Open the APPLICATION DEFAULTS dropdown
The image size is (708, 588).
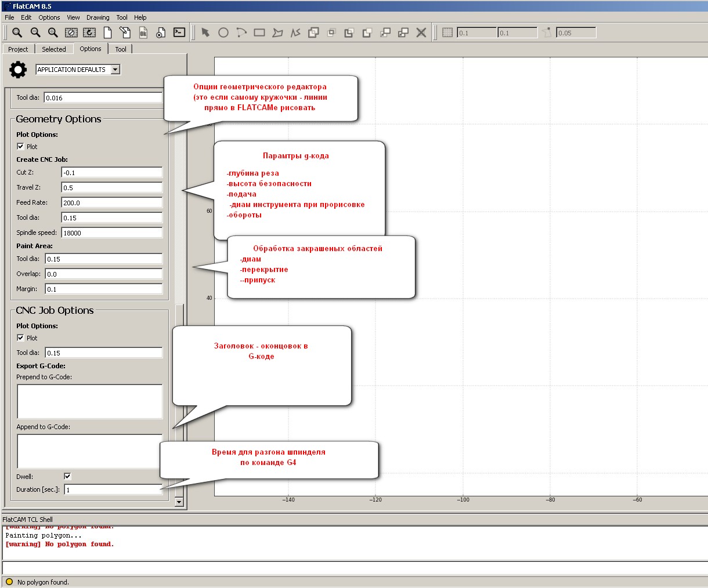point(78,70)
